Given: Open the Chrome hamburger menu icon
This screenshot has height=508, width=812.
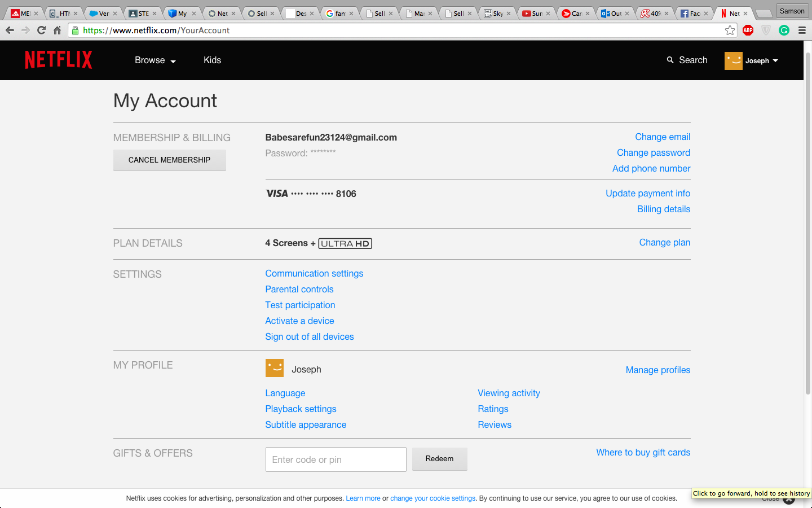Looking at the screenshot, I should (x=802, y=31).
